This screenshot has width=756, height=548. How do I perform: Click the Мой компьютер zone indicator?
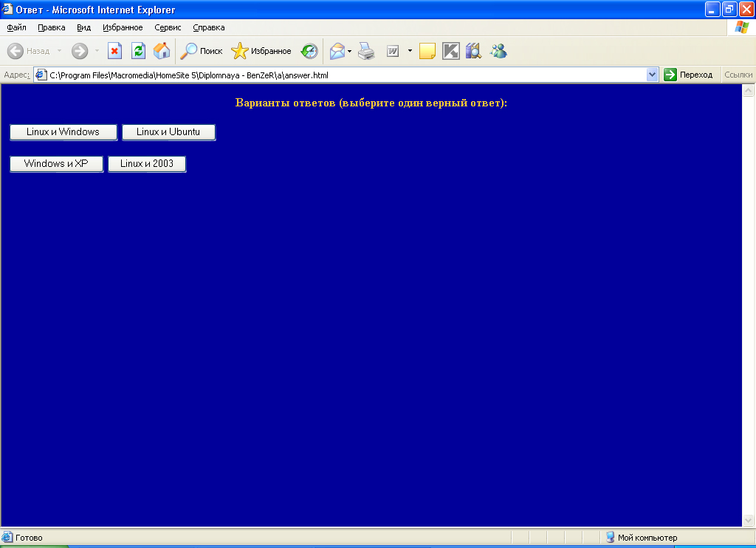642,538
